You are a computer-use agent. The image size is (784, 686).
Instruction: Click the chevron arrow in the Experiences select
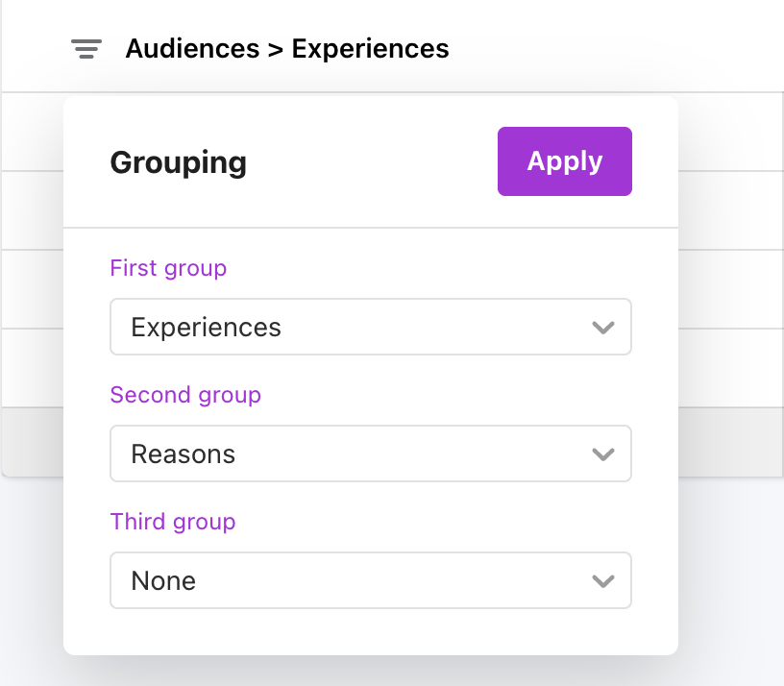pyautogui.click(x=602, y=328)
